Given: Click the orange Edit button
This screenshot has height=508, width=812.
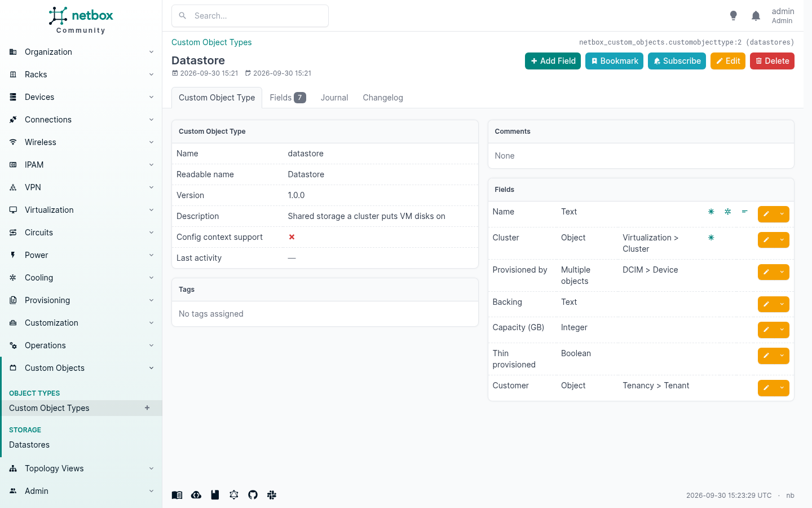Looking at the screenshot, I should (728, 61).
